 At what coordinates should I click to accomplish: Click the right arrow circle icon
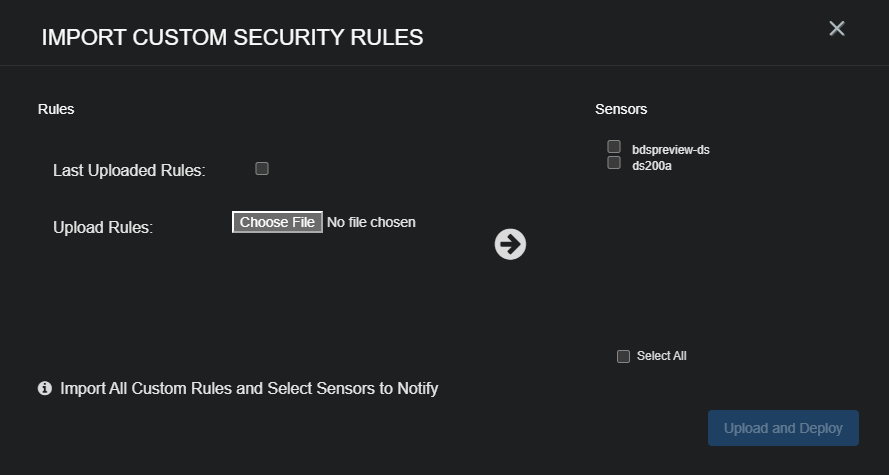tap(510, 244)
